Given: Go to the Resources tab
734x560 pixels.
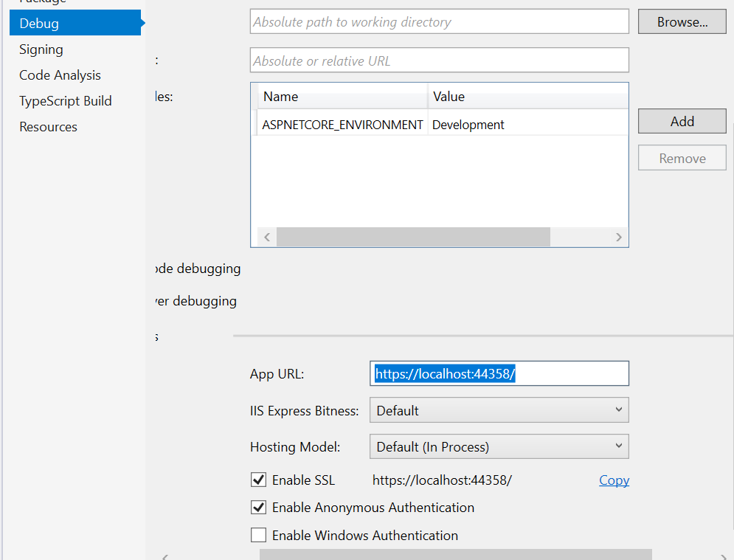Looking at the screenshot, I should point(48,126).
